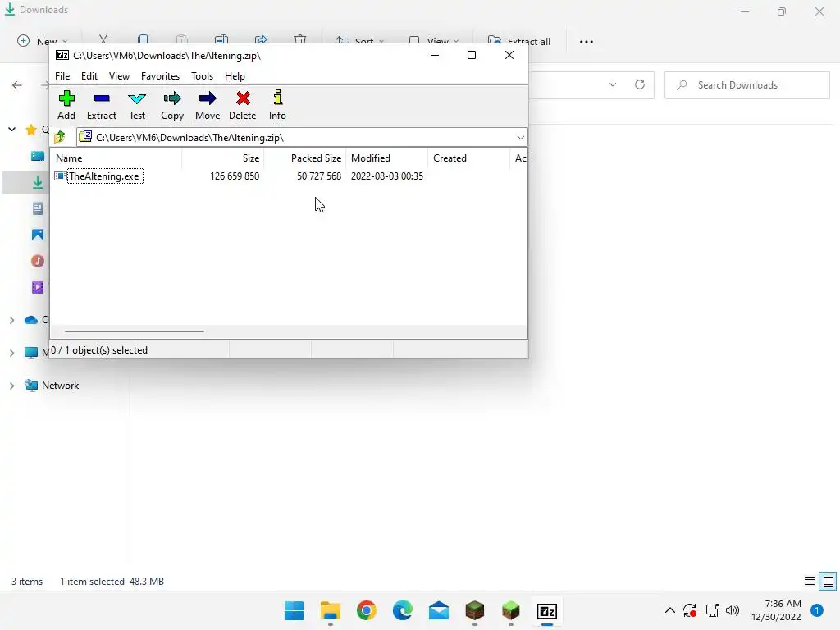840x630 pixels.
Task: Open the Tools menu
Action: point(202,76)
